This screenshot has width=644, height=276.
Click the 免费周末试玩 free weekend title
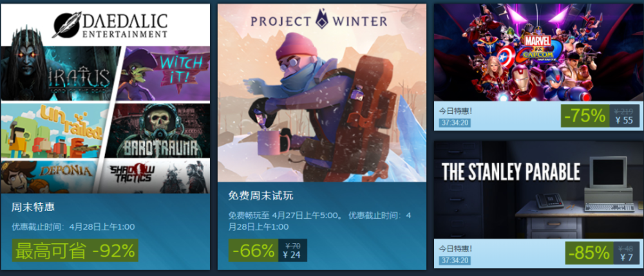coord(261,196)
